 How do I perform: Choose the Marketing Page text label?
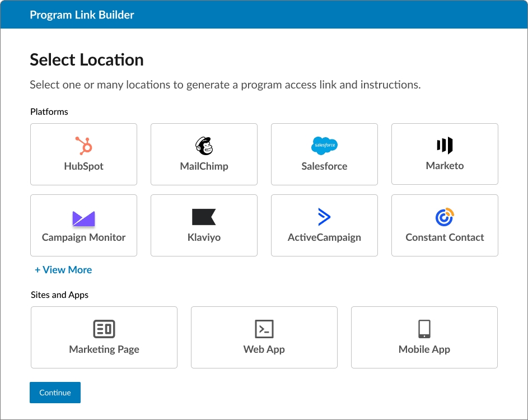coord(104,349)
